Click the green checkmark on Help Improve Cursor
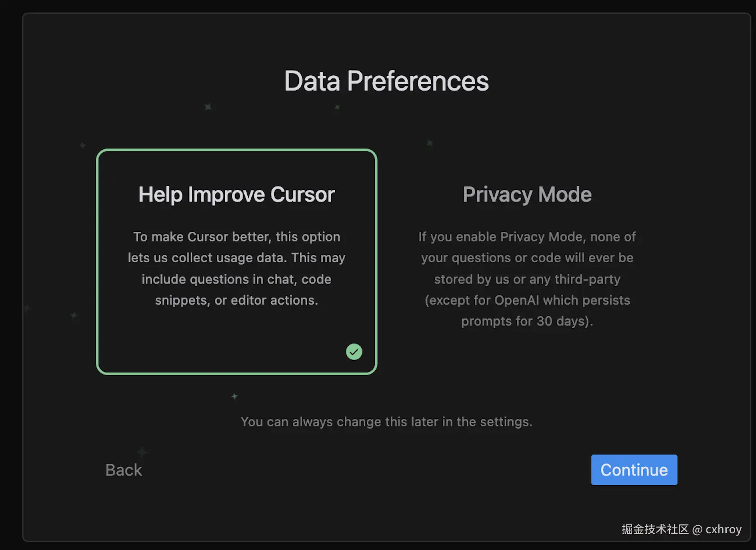Screen dimensions: 756x550 point(354,352)
